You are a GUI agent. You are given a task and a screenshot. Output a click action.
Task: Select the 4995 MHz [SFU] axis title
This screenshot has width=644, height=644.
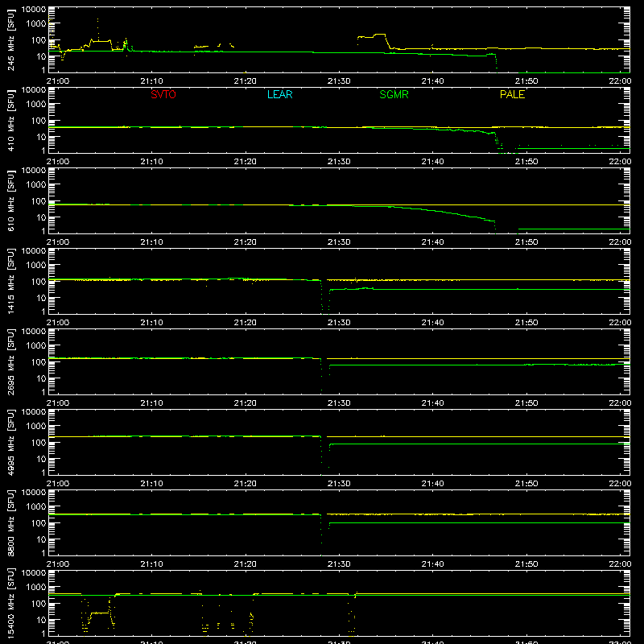coord(11,442)
